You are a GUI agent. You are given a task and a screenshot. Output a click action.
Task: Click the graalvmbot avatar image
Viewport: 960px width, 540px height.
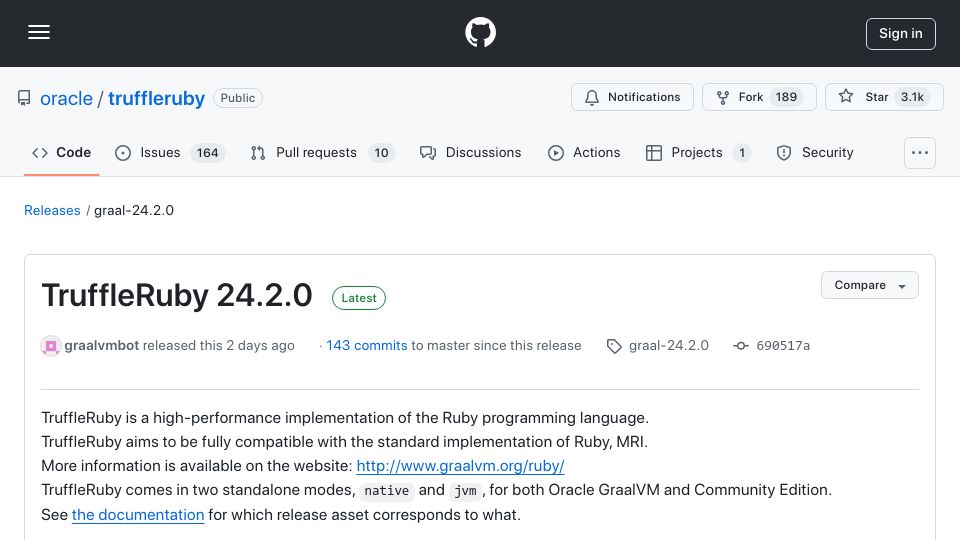[51, 346]
